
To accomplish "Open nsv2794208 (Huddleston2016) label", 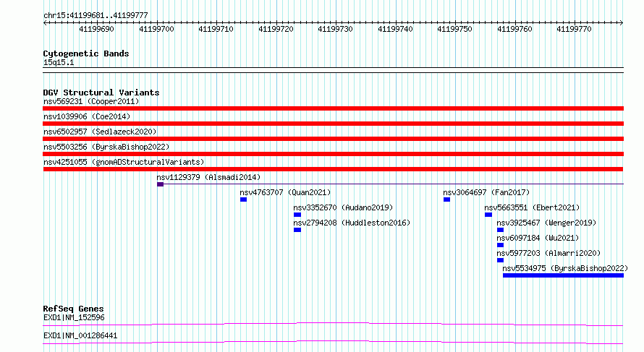I will pyautogui.click(x=352, y=223).
